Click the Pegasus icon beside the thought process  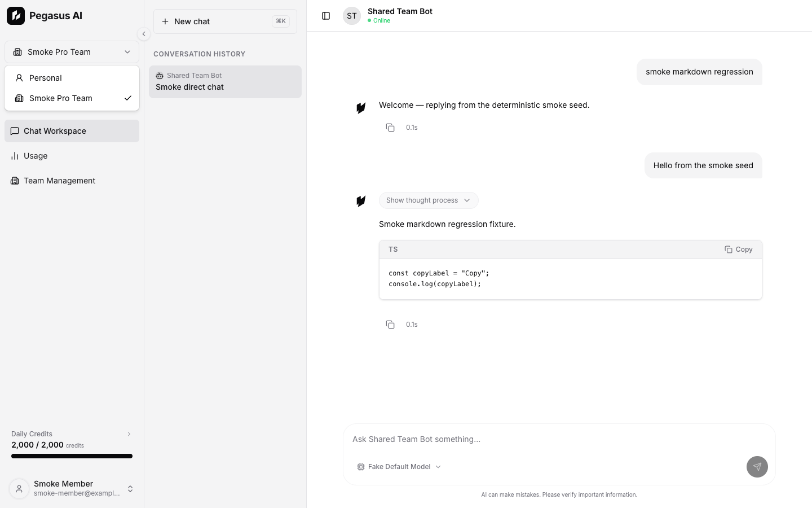point(361,201)
